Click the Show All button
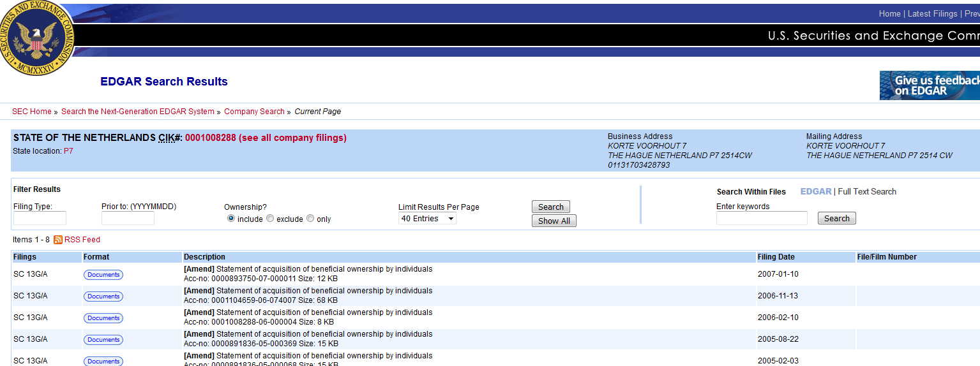 point(554,221)
